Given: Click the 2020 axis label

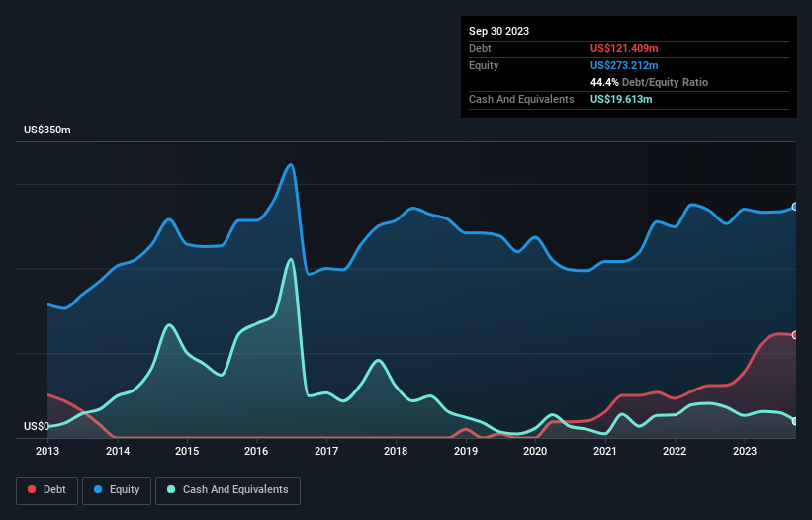Looking at the screenshot, I should tap(535, 451).
